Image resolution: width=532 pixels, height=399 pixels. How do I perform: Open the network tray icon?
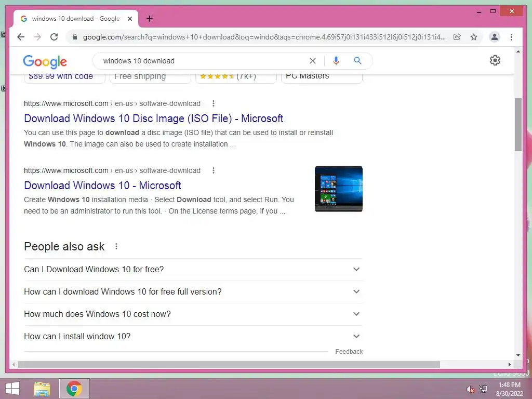483,389
